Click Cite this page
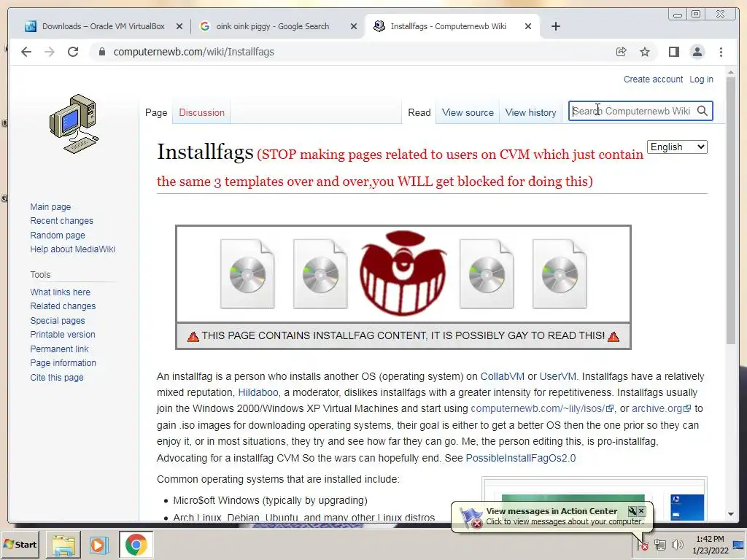Image resolution: width=747 pixels, height=560 pixels. point(57,378)
